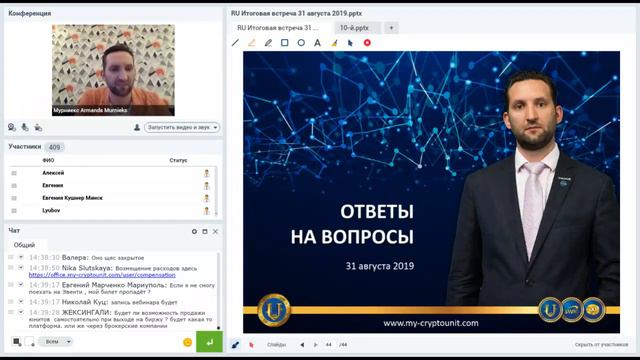Sort participants by ФИО column
The height and width of the screenshot is (360, 640).
pos(48,160)
